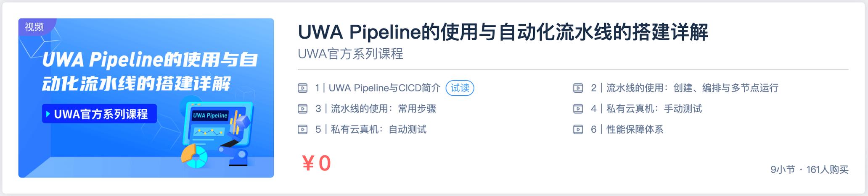The image size is (868, 196).
Task: Open the course title UWA Pipeline的使用与自动化流水线的搭建详解
Action: tap(503, 32)
